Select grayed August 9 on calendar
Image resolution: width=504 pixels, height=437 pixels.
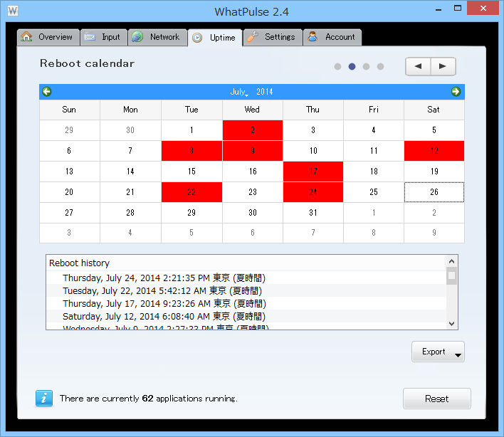[434, 233]
